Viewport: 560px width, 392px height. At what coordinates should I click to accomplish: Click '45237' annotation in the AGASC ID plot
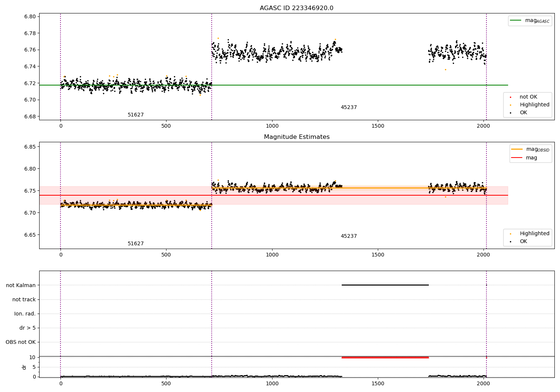[x=349, y=108]
